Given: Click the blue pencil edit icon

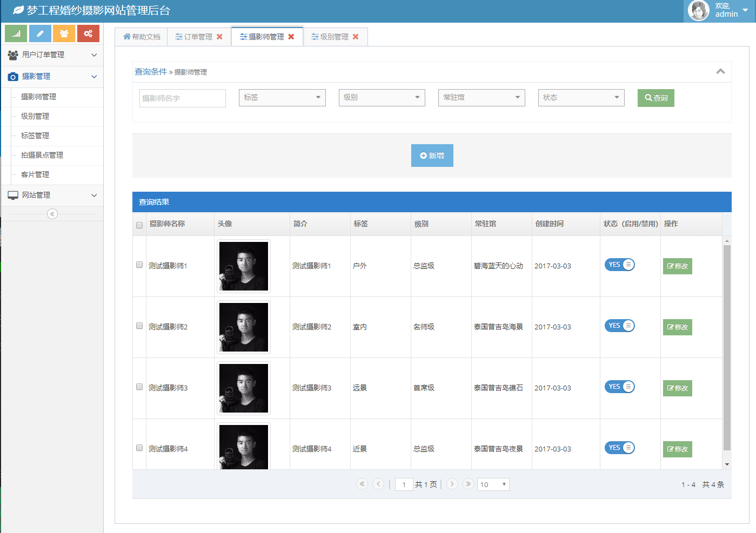Looking at the screenshot, I should click(40, 33).
